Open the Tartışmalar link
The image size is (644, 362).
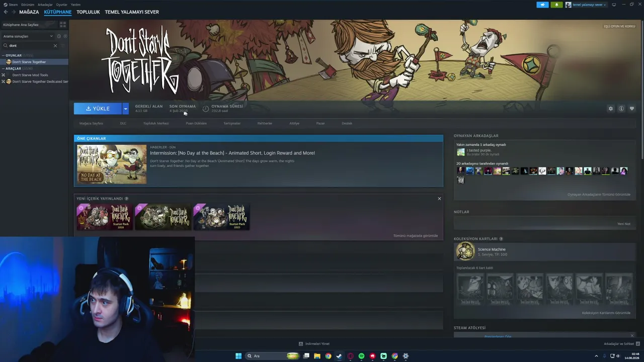(x=232, y=123)
